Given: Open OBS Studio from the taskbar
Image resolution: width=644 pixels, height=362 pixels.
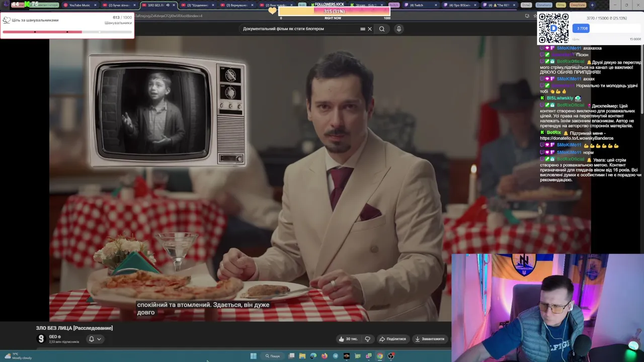Looking at the screenshot, I should 391,356.
